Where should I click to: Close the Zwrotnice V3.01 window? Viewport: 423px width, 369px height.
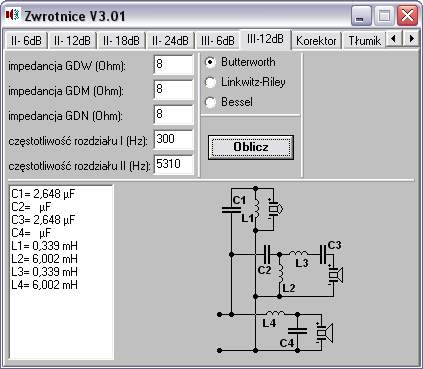pyautogui.click(x=407, y=16)
